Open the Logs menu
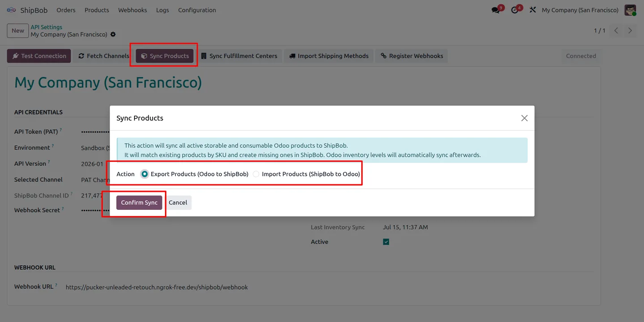The height and width of the screenshot is (322, 644). (162, 10)
